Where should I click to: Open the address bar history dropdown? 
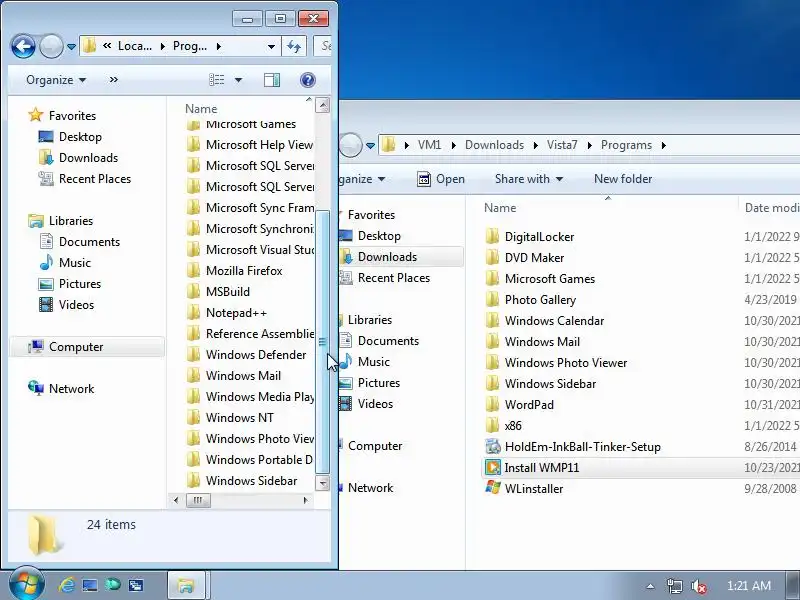pos(271,47)
